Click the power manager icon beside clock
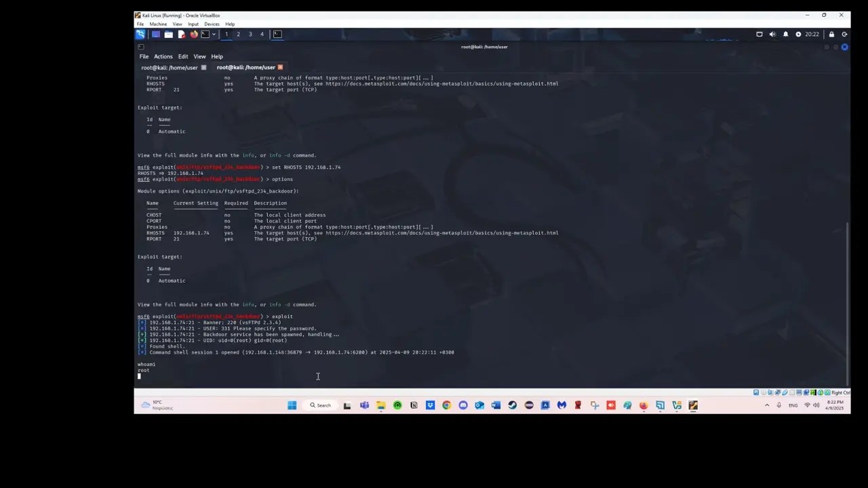Image resolution: width=868 pixels, height=488 pixels. pos(798,34)
